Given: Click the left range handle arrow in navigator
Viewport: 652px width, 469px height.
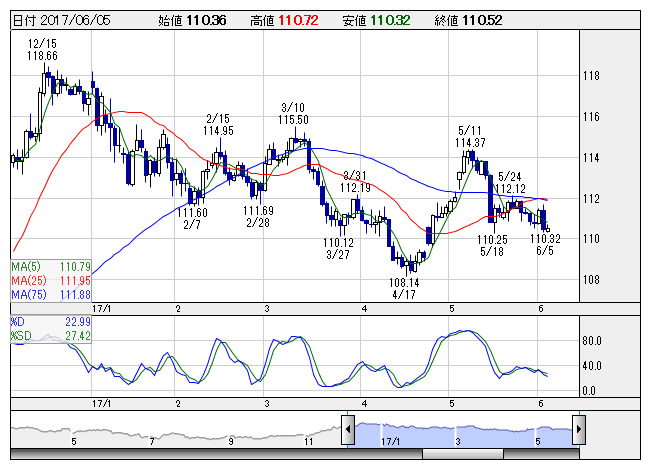Looking at the screenshot, I should tap(348, 432).
